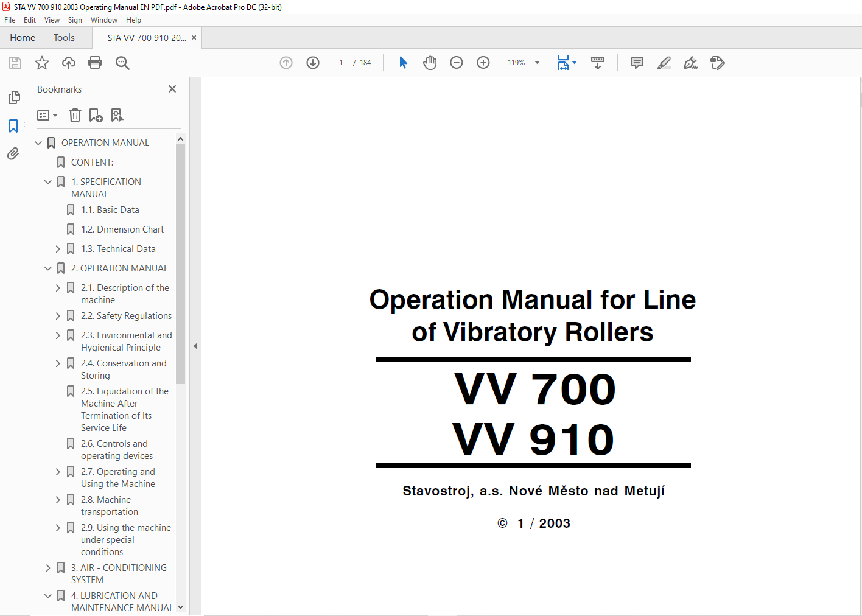Open the attachments paperclip panel

click(x=13, y=154)
